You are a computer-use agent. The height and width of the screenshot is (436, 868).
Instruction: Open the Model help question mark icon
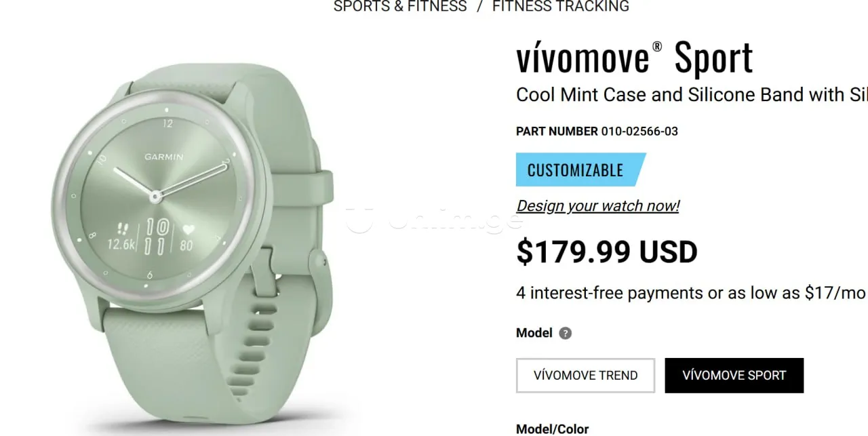click(x=566, y=333)
